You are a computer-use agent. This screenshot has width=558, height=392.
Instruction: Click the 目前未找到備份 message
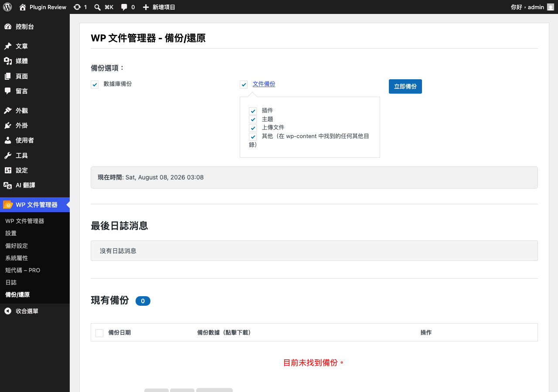tap(314, 362)
